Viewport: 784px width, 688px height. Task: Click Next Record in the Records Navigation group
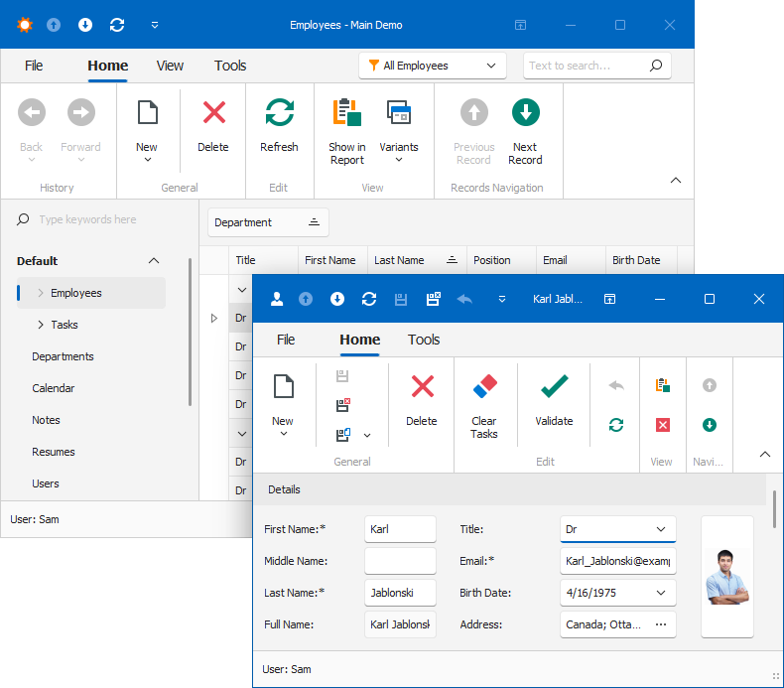click(x=525, y=130)
